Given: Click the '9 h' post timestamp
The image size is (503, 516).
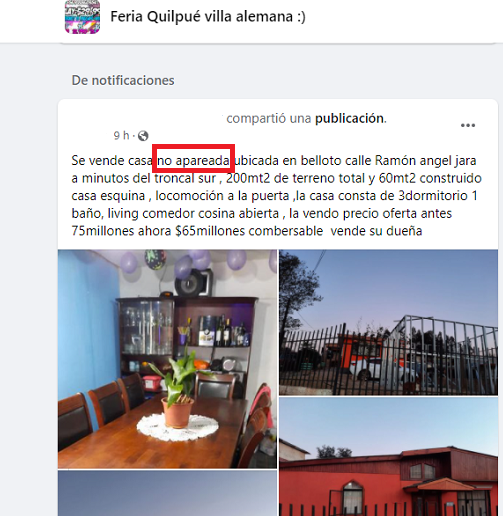Looking at the screenshot, I should click(x=121, y=135).
